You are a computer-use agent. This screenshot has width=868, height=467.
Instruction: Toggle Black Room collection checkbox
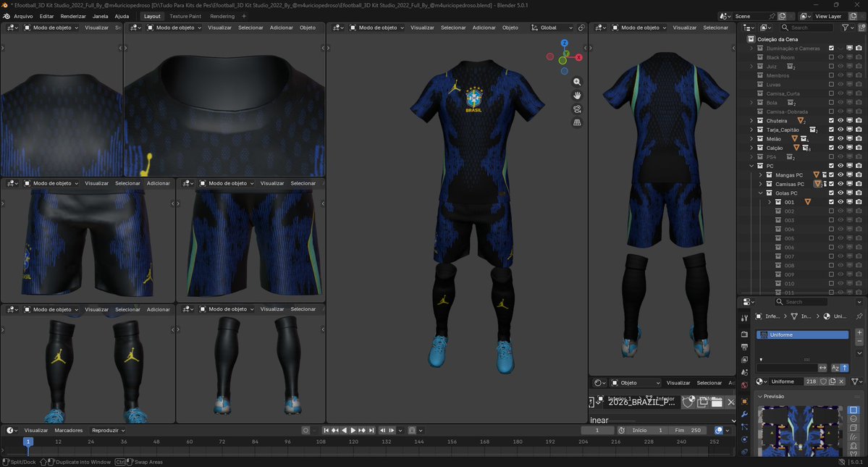831,57
